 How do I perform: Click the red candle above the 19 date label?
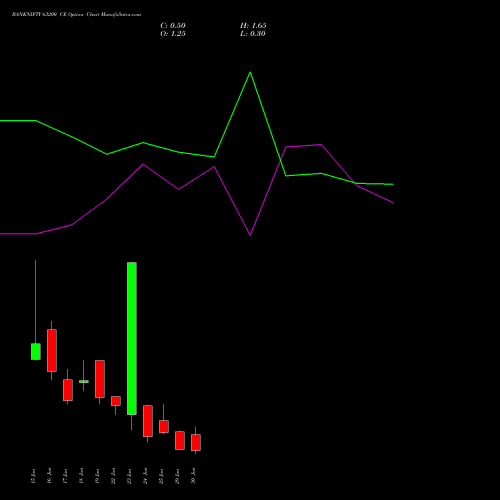[100, 379]
